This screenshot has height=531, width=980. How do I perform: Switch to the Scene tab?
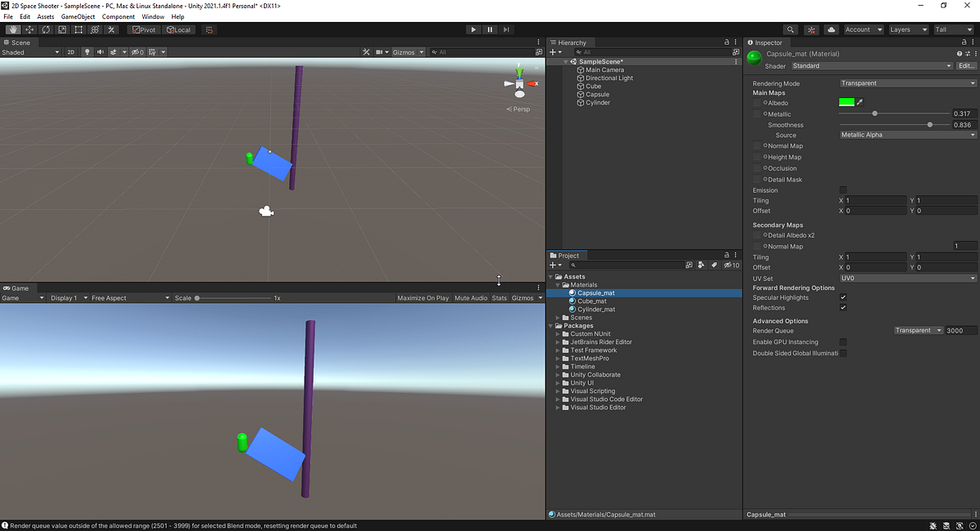[x=18, y=42]
